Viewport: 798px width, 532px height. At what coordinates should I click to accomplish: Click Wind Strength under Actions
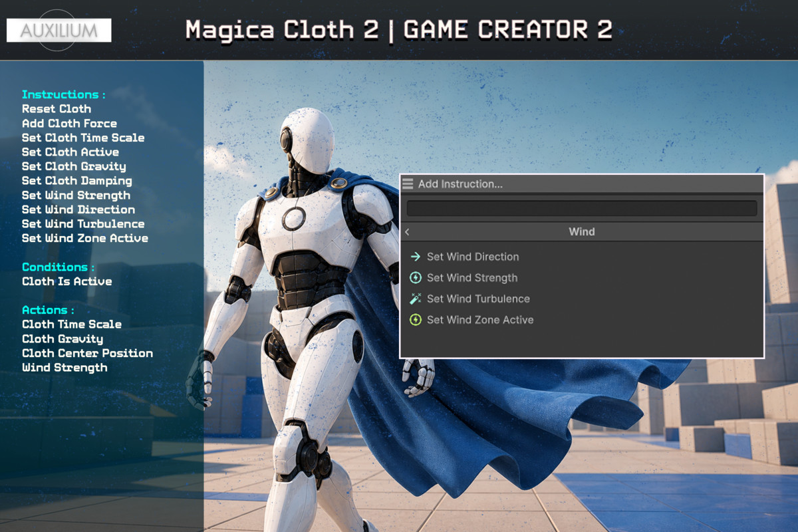pos(65,368)
